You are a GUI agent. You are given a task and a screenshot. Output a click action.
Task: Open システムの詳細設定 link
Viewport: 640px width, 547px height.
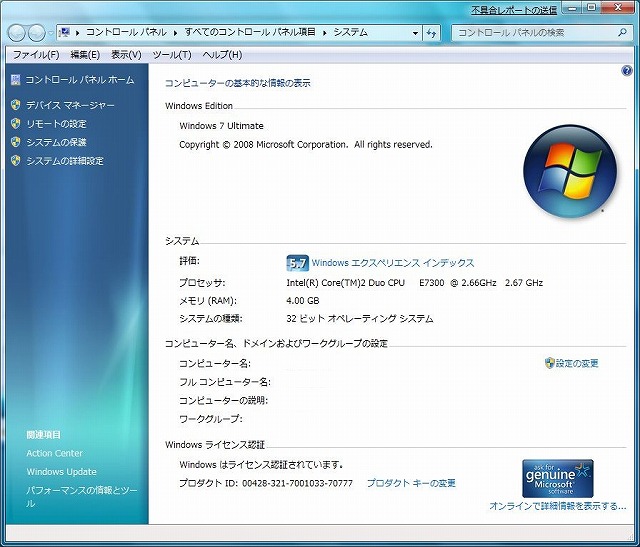click(65, 161)
